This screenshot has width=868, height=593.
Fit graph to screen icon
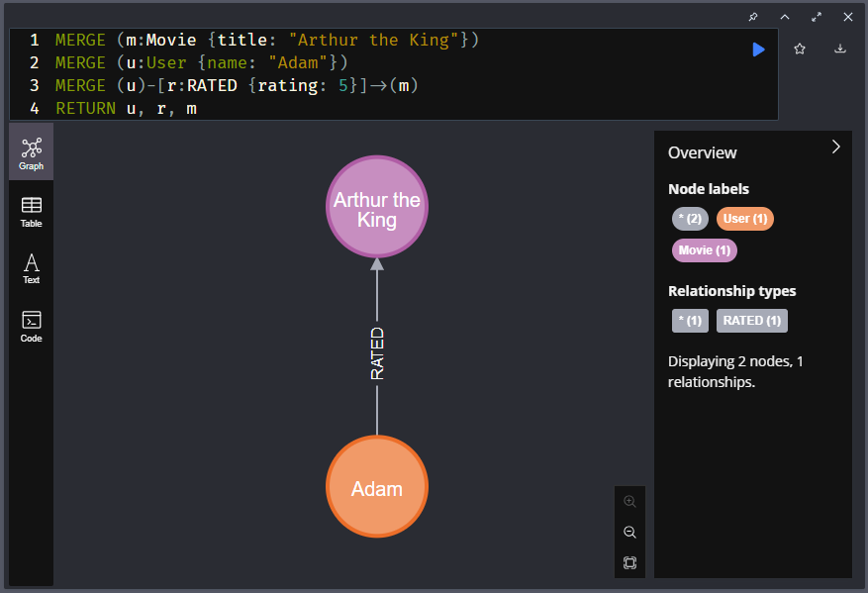pos(629,563)
